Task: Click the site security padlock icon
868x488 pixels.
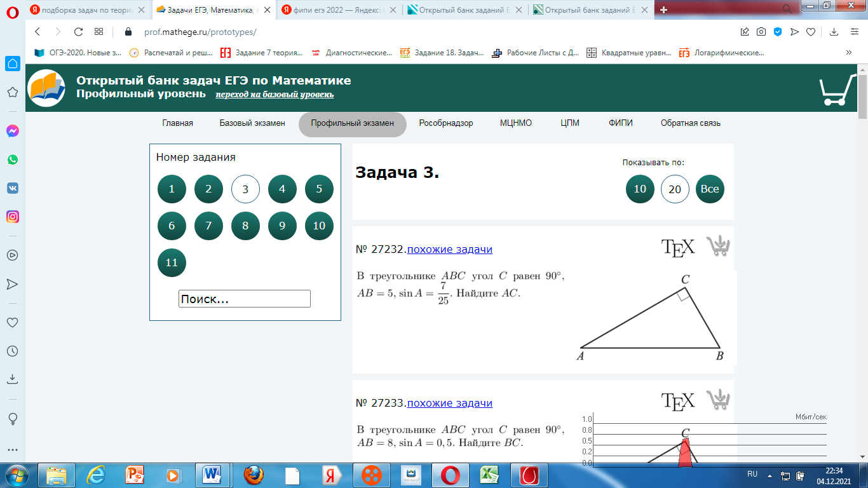Action: tap(128, 32)
